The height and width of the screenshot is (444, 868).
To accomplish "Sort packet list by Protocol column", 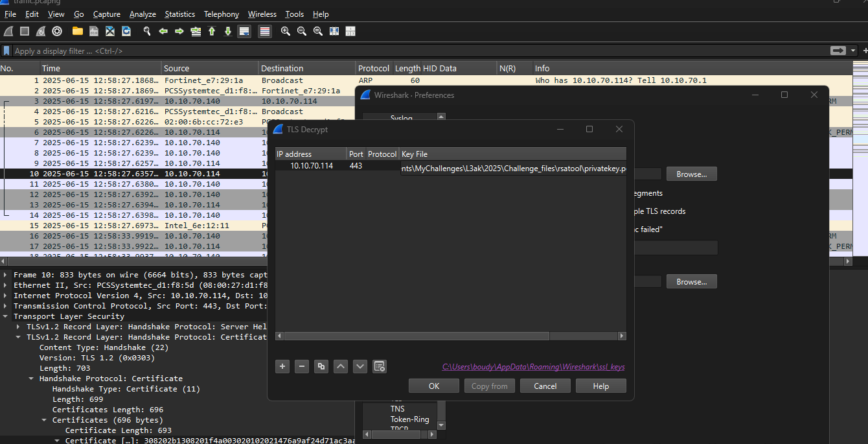I will tap(374, 68).
